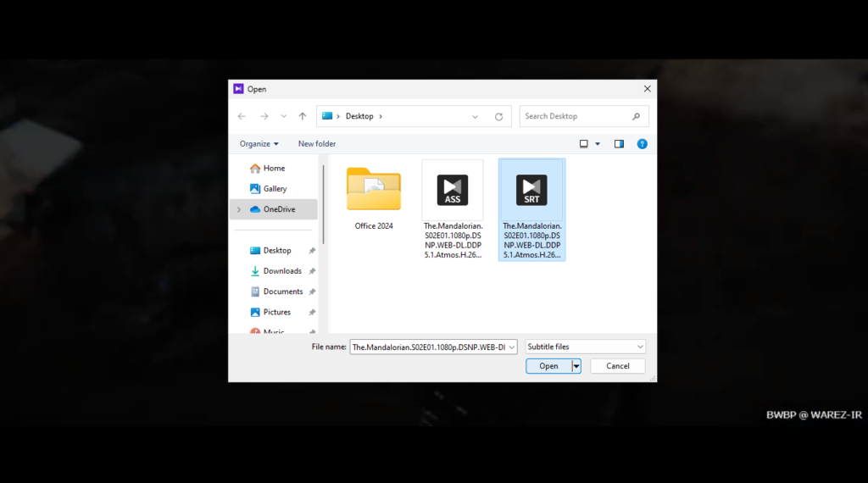Click inside the Search Desktop field
This screenshot has height=483, width=868.
coord(575,116)
